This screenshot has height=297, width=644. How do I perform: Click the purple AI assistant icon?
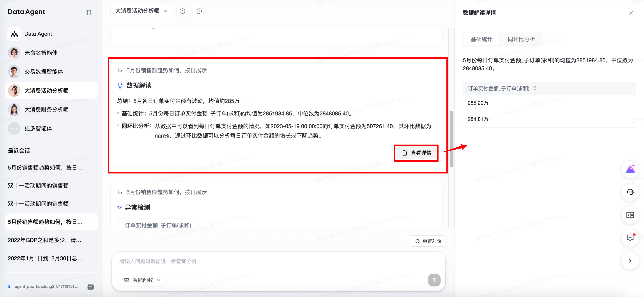click(630, 169)
